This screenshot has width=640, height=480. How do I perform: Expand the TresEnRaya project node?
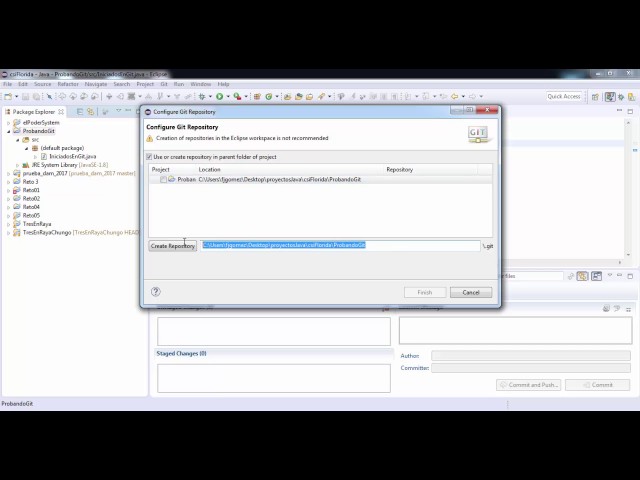click(x=8, y=224)
